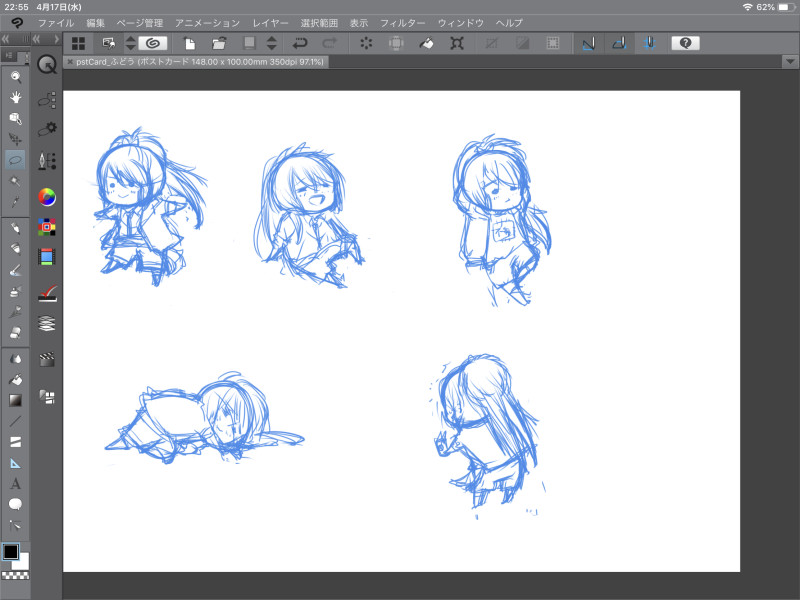800x600 pixels.
Task: Open the Tool Property palette
Action: 47,129
